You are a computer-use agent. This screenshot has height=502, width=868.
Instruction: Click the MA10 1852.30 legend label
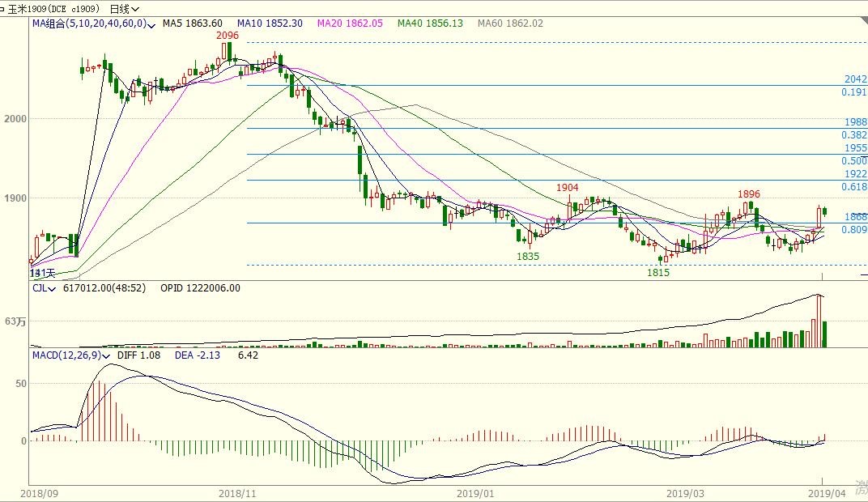270,23
